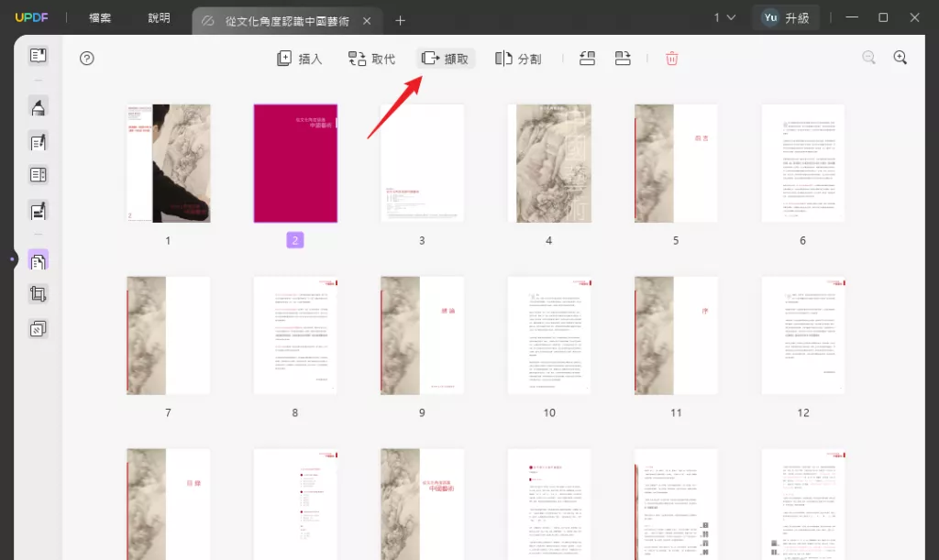
Task: Rotate selected page clockwise
Action: pos(623,59)
